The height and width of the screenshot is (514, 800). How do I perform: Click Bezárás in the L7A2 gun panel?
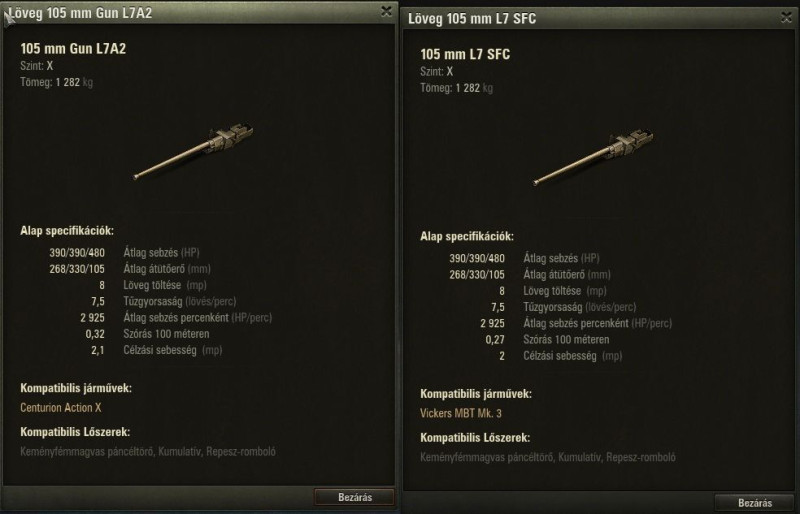[x=355, y=497]
